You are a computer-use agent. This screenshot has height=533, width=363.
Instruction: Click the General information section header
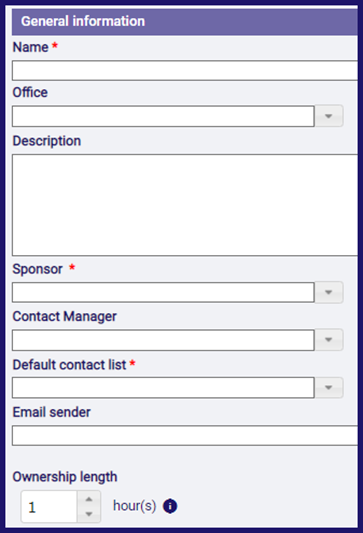(x=185, y=22)
